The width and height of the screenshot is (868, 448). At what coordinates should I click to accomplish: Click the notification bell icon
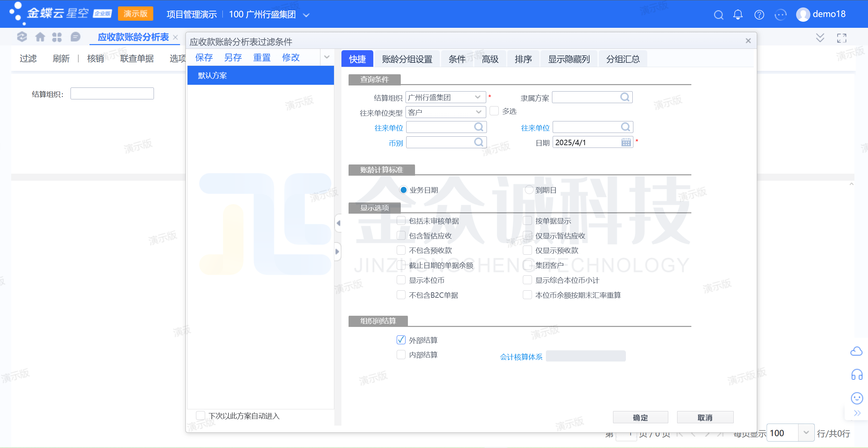(x=738, y=15)
